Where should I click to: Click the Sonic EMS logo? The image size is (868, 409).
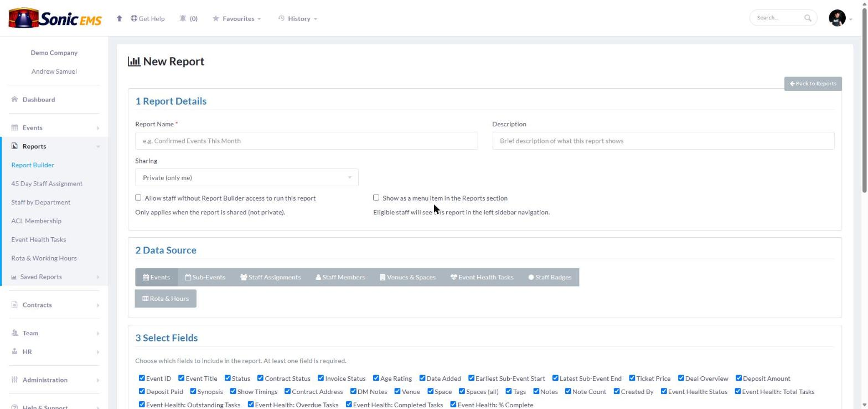click(55, 18)
